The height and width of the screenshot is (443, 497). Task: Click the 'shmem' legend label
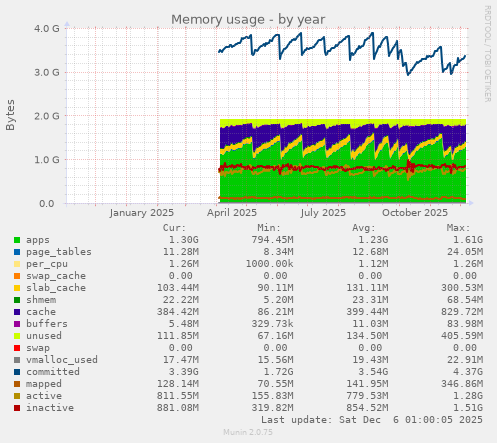coord(41,300)
